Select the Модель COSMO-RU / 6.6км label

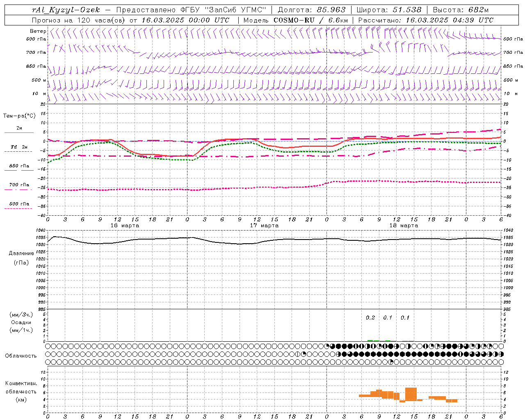click(x=296, y=20)
